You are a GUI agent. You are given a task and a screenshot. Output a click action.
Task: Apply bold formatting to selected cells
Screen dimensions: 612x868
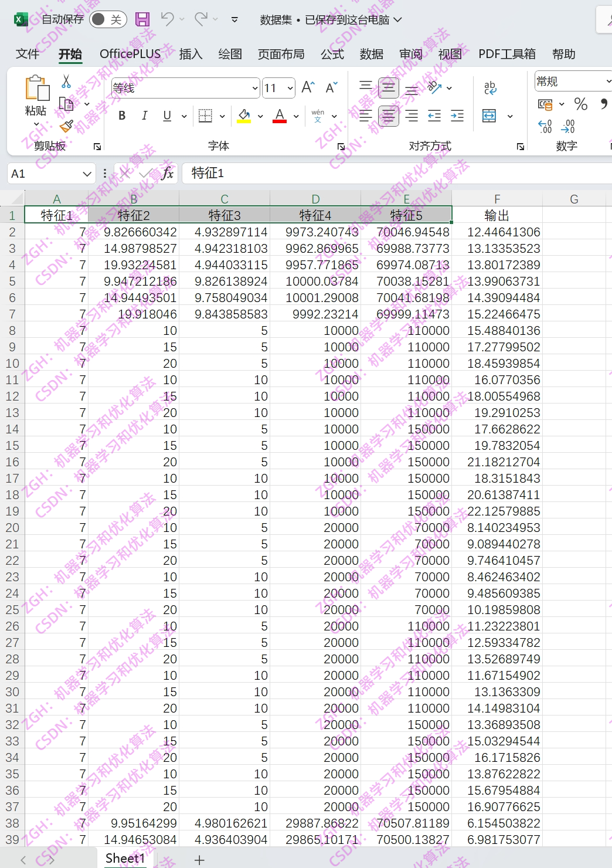[122, 116]
